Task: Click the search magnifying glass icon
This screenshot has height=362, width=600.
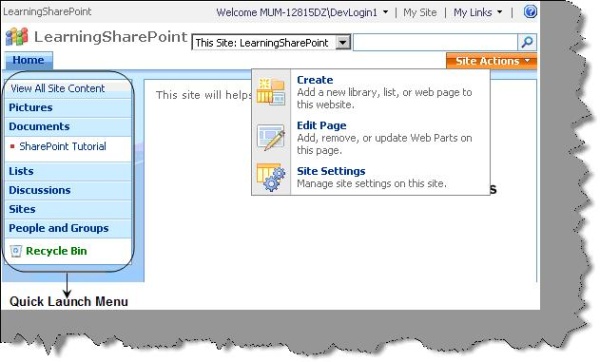Action: pos(527,42)
